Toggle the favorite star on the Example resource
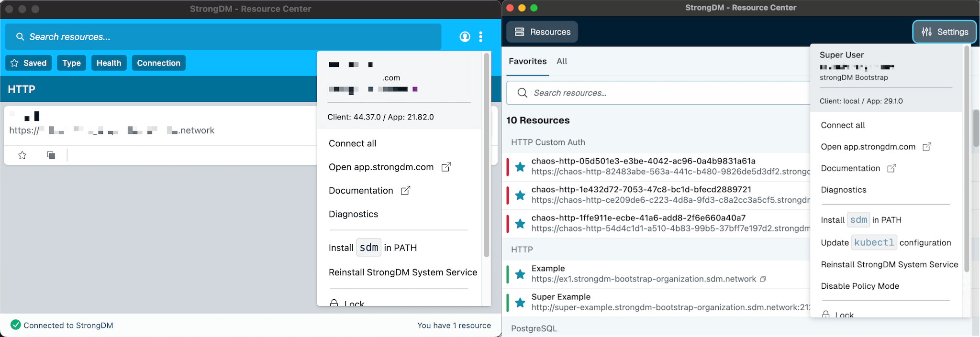This screenshot has width=980, height=337. pos(520,274)
